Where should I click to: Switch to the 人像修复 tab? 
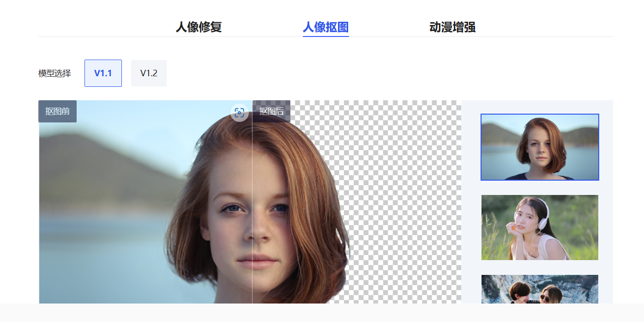tap(199, 27)
